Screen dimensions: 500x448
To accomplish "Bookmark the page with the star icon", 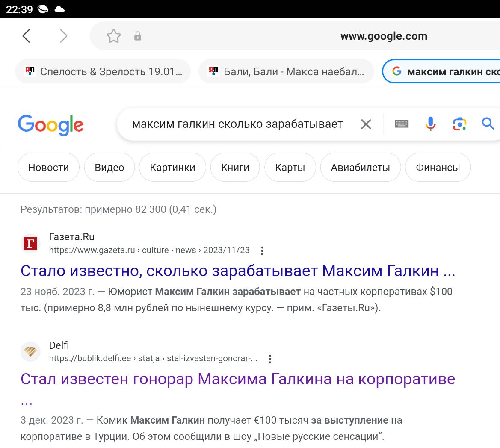I will tap(113, 36).
